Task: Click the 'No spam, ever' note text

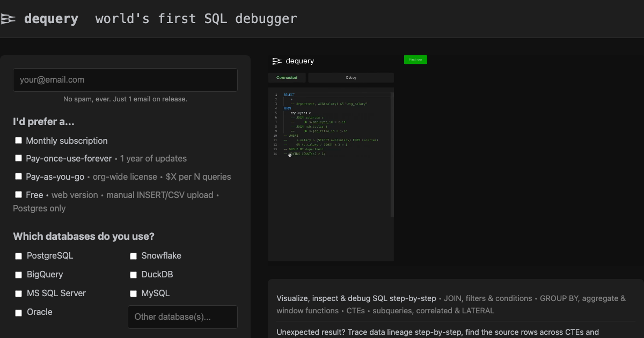Action: point(125,99)
